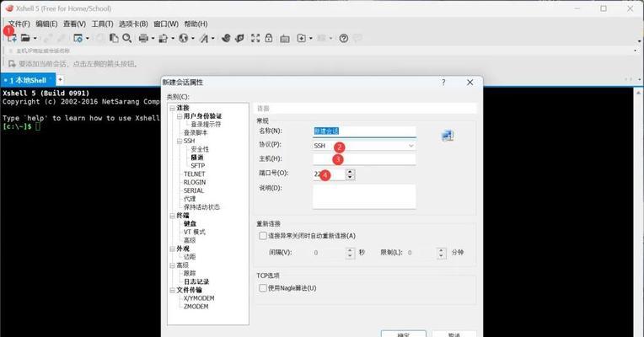Click the Paste clipboard toolbar icon
This screenshot has height=337, width=644.
(x=114, y=38)
